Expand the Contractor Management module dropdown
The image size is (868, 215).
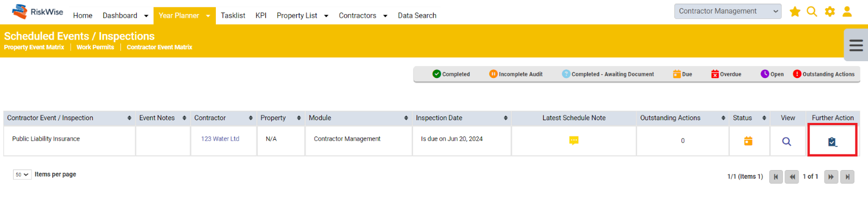(727, 11)
